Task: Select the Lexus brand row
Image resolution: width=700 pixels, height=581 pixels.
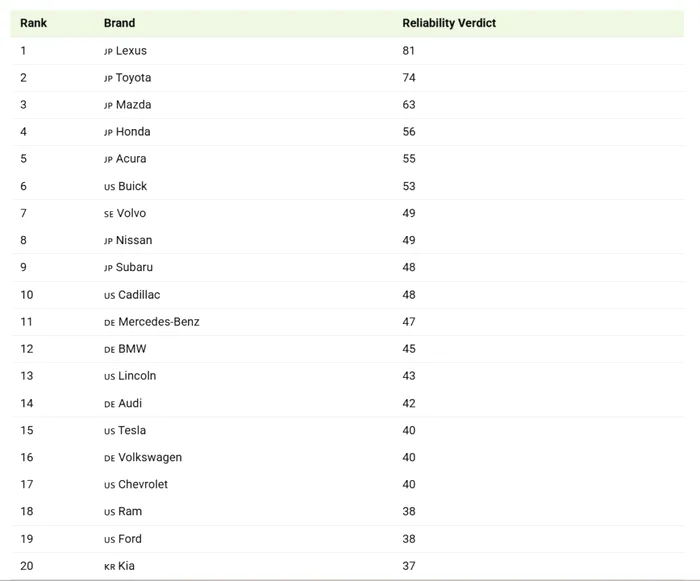Action: (347, 51)
